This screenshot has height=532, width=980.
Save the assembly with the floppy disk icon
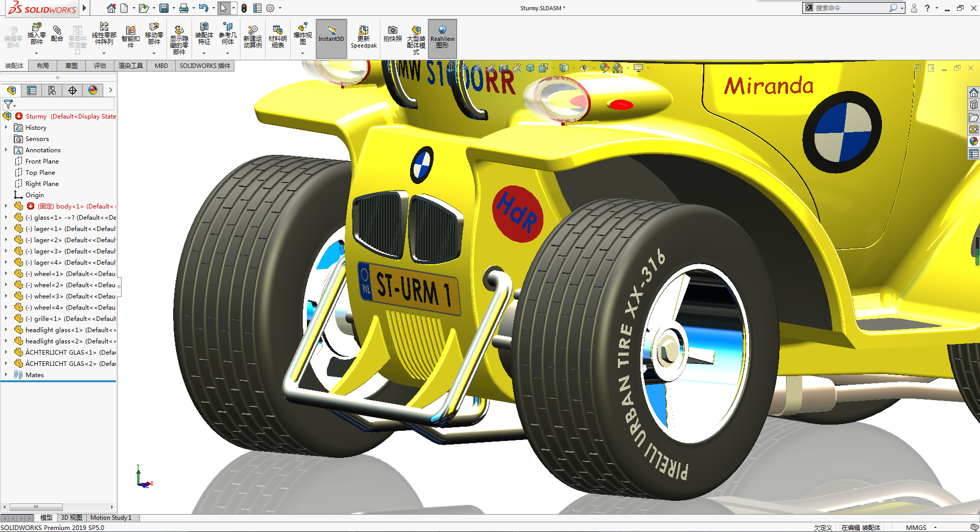point(164,8)
